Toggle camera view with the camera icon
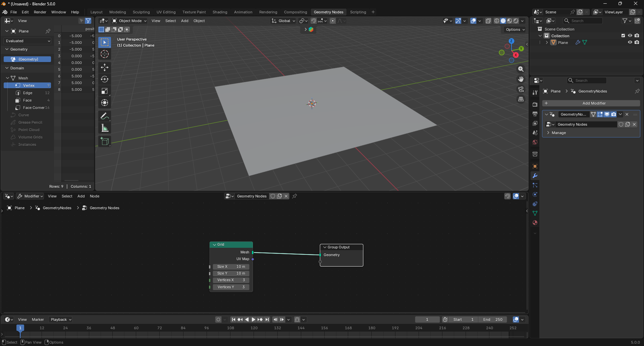 pos(521,89)
